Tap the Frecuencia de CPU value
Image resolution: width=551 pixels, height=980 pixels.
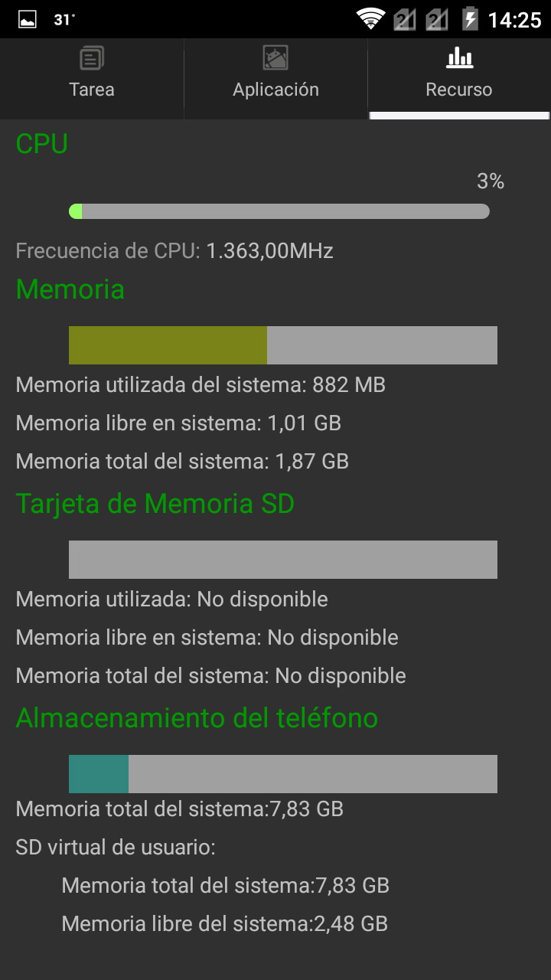pos(269,251)
